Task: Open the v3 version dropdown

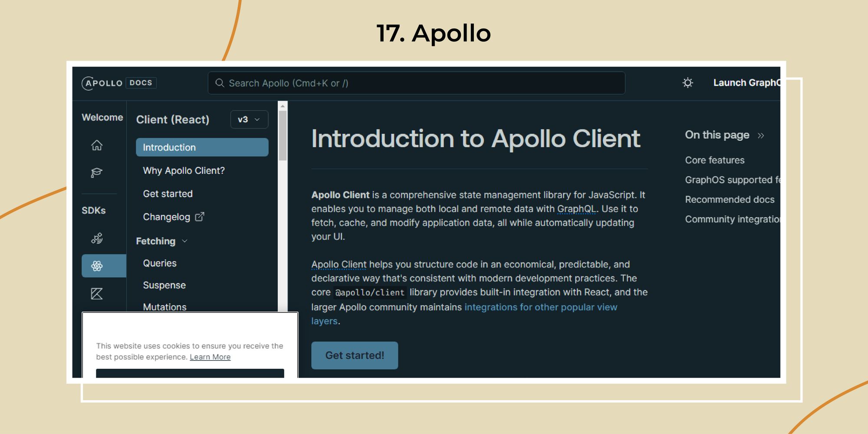Action: click(x=249, y=119)
